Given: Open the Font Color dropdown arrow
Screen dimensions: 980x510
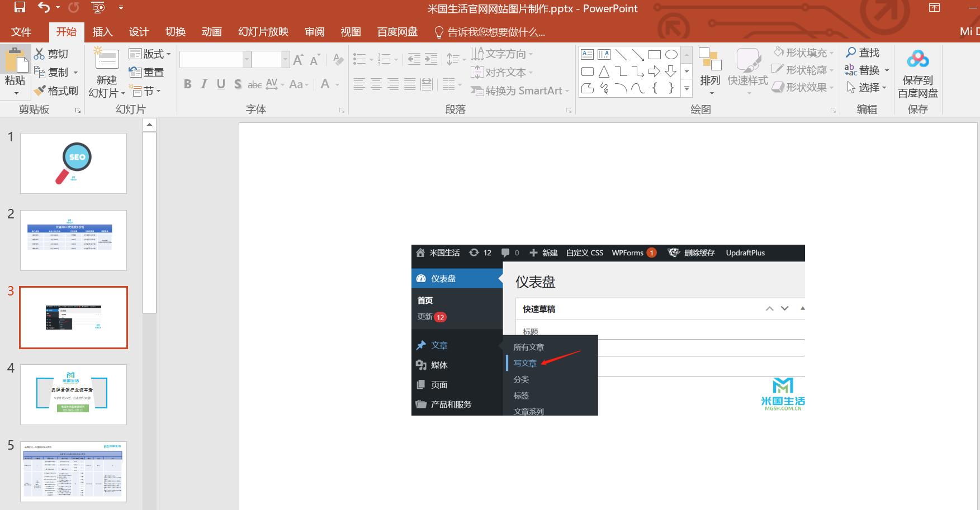Looking at the screenshot, I should [x=338, y=84].
